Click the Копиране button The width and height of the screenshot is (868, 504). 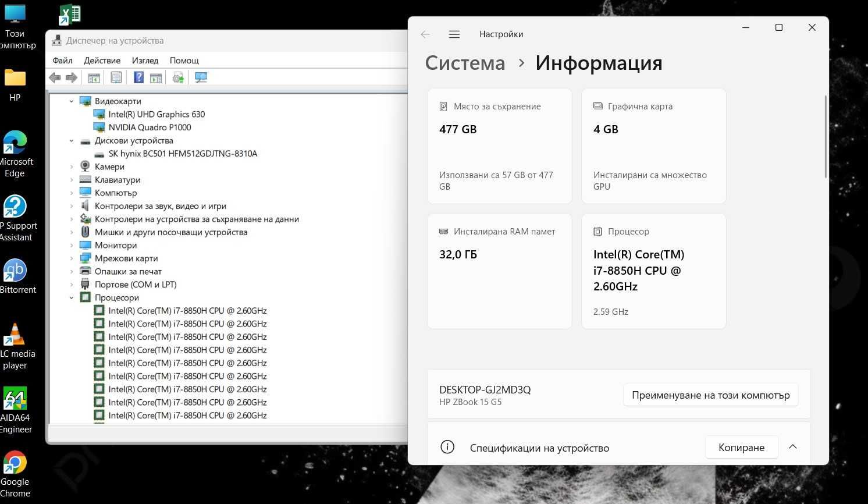tap(741, 447)
